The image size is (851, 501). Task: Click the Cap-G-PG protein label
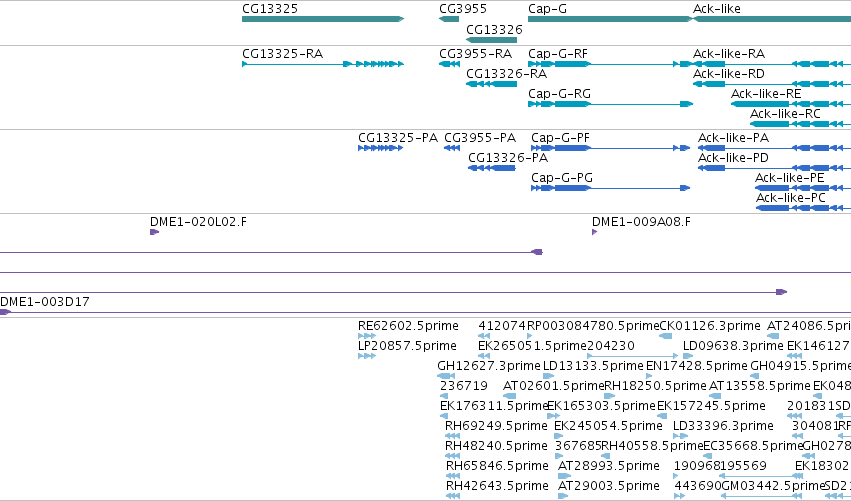coord(562,178)
